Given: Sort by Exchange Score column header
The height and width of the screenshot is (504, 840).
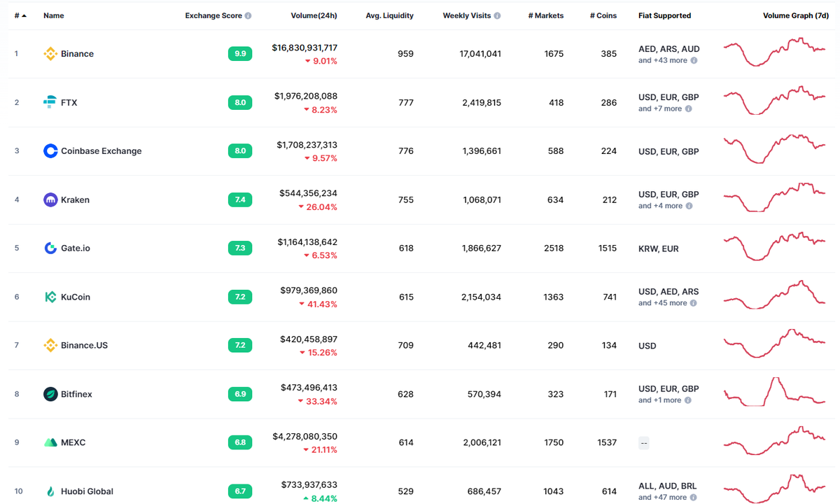Looking at the screenshot, I should click(x=213, y=15).
